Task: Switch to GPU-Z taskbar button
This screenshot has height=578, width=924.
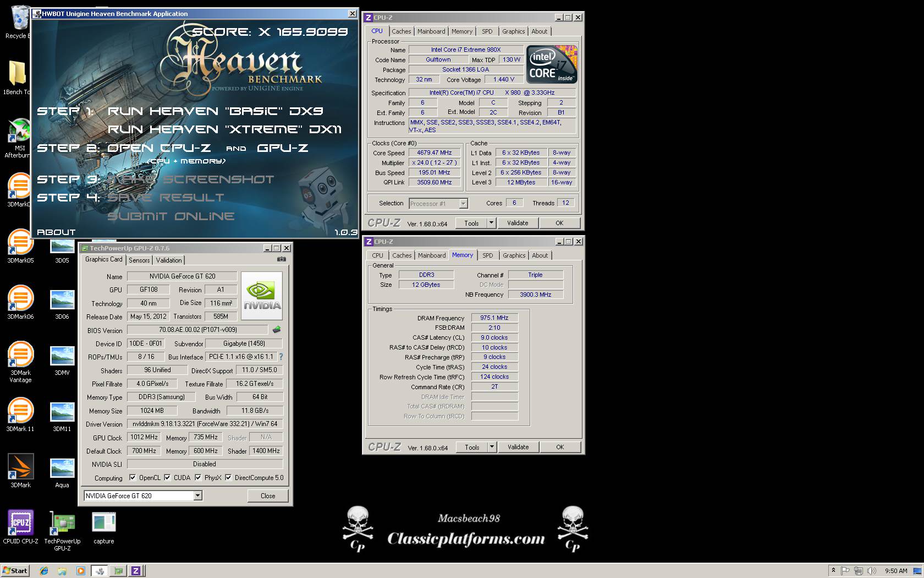Action: coord(118,571)
